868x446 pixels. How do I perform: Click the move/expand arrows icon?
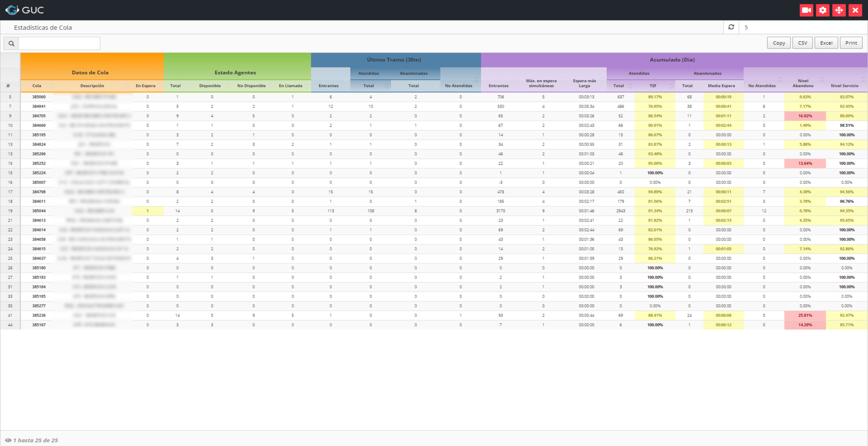pyautogui.click(x=839, y=10)
